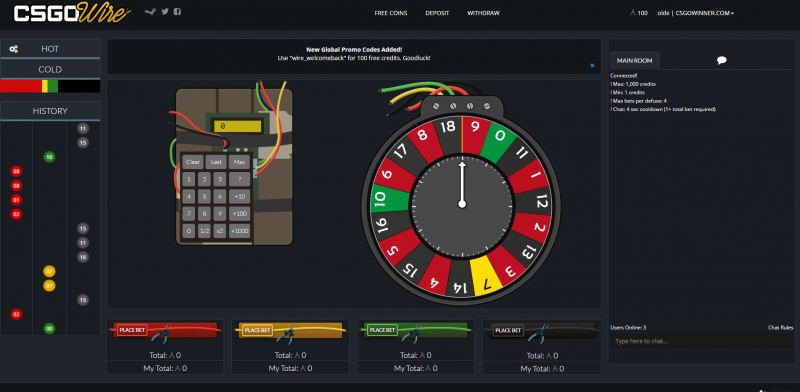
Task: Open the Facebook icon in the header
Action: 177,12
